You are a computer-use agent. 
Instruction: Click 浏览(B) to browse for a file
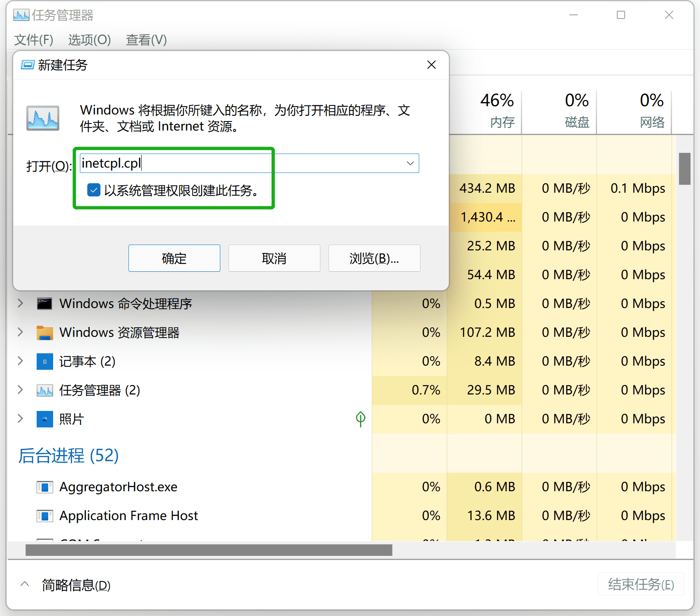coord(373,258)
